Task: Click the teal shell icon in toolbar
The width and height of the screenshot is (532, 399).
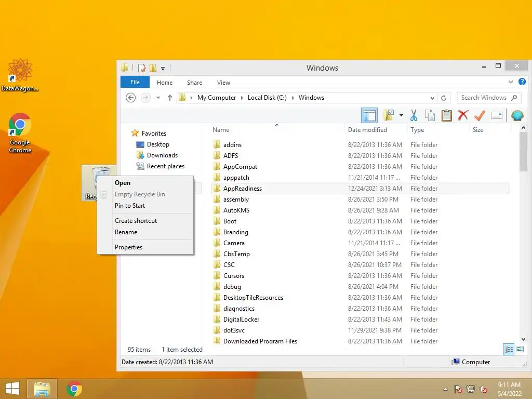Action: (517, 116)
